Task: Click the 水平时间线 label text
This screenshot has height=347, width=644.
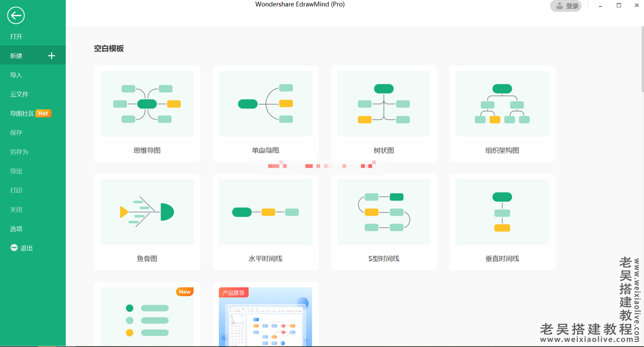Action: point(265,258)
